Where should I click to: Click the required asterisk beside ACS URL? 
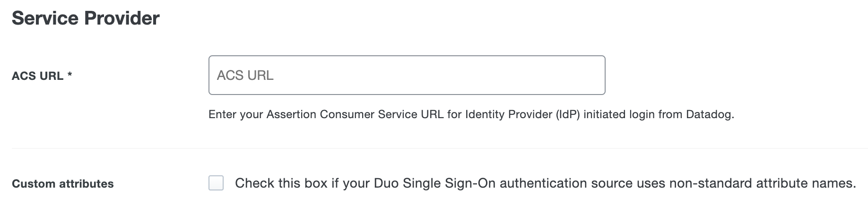pyautogui.click(x=69, y=76)
